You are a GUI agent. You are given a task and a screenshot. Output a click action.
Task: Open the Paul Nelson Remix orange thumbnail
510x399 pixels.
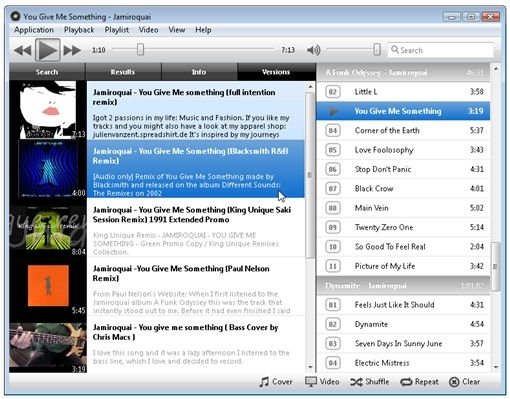pos(48,286)
